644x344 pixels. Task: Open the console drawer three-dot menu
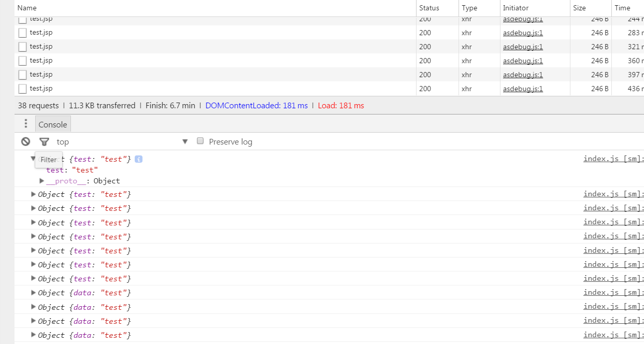pyautogui.click(x=26, y=124)
